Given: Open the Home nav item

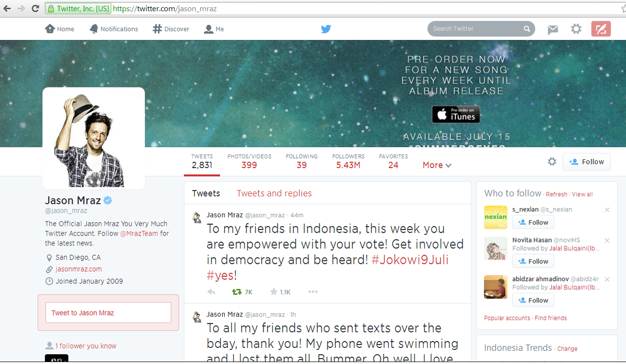Looking at the screenshot, I should [x=60, y=29].
